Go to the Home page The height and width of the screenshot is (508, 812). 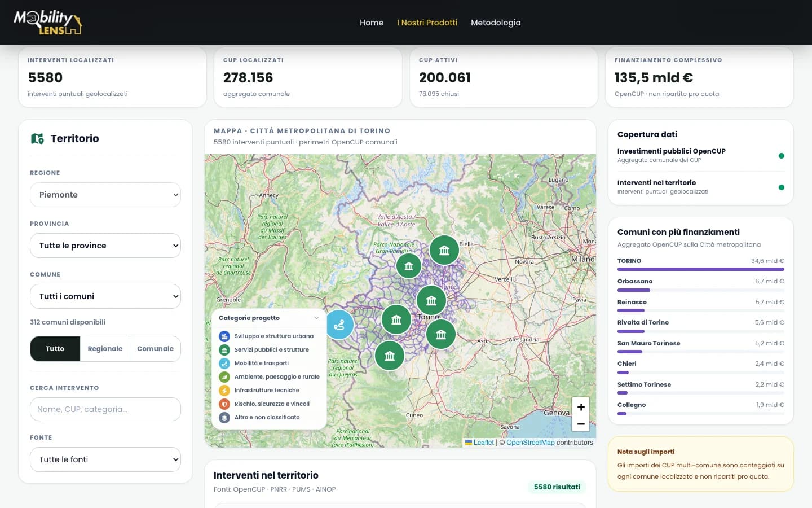coord(372,23)
